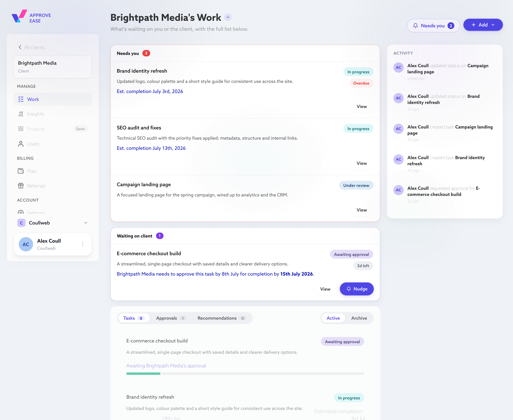Click Est. completion July 3rd, 2026
The width and height of the screenshot is (513, 420).
(150, 91)
